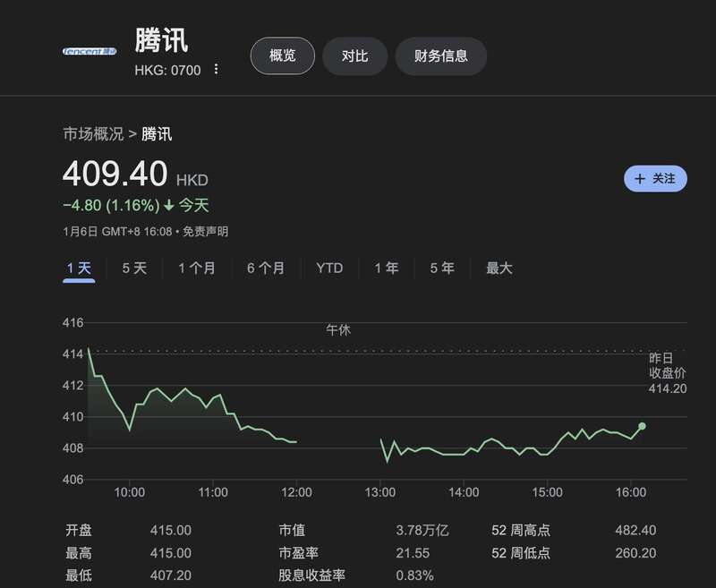Open the 免责声明 disclaimer link
The image size is (716, 588).
point(206,232)
